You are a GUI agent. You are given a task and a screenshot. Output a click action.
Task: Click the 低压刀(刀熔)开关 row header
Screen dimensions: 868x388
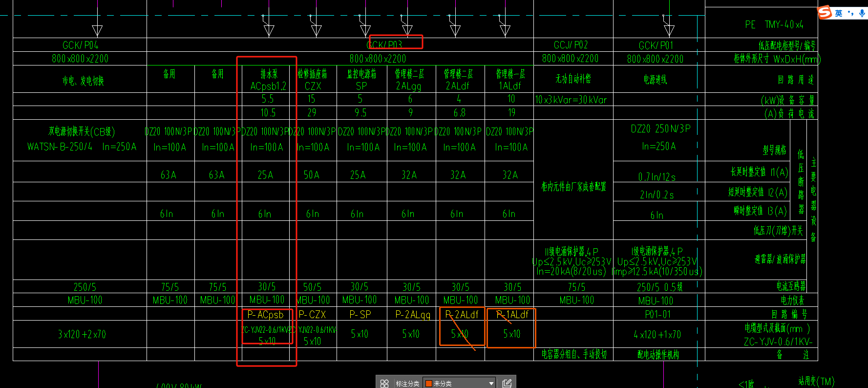[x=778, y=231]
